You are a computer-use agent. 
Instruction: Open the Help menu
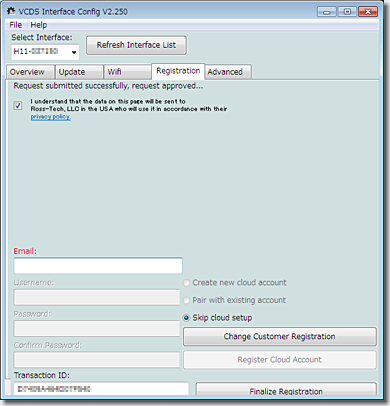click(x=39, y=25)
